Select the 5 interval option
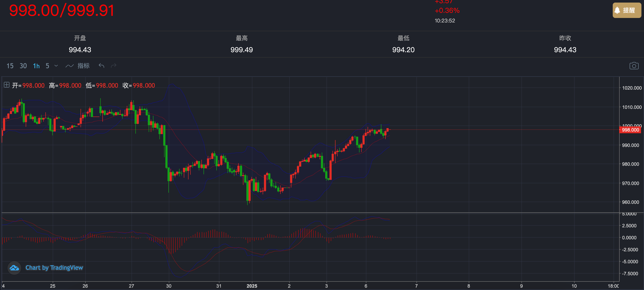 [x=47, y=66]
